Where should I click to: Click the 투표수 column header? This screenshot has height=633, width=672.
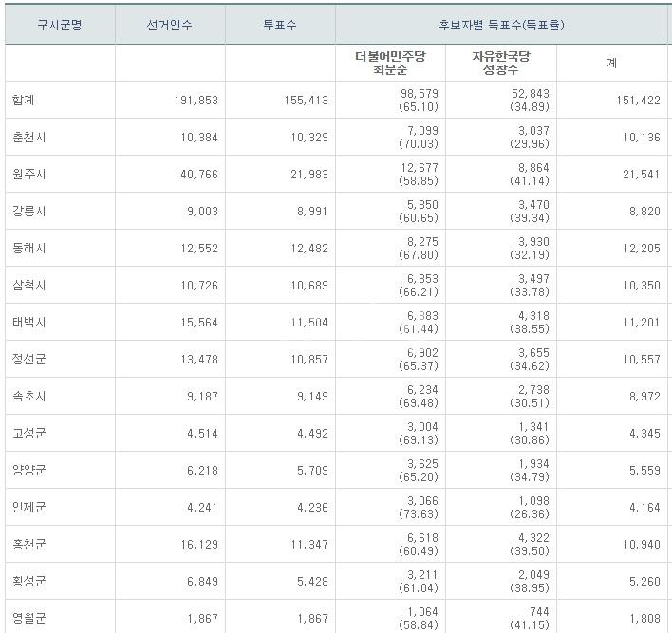[x=280, y=25]
